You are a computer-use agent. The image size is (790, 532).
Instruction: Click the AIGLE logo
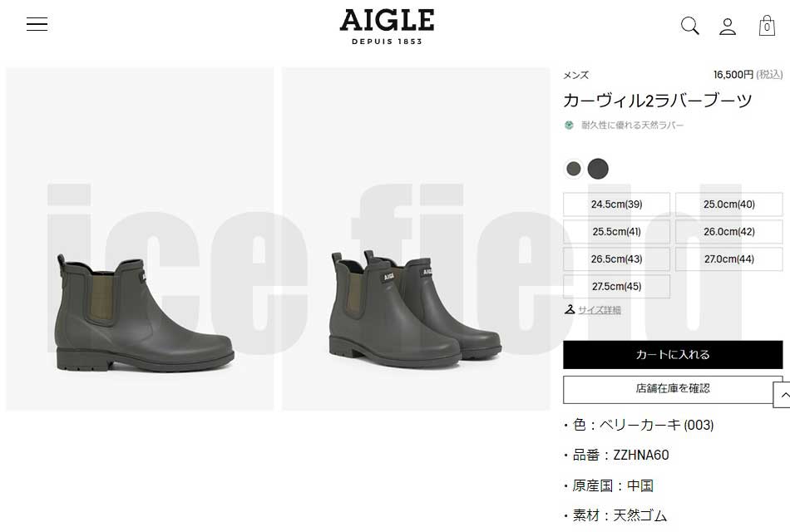[387, 27]
